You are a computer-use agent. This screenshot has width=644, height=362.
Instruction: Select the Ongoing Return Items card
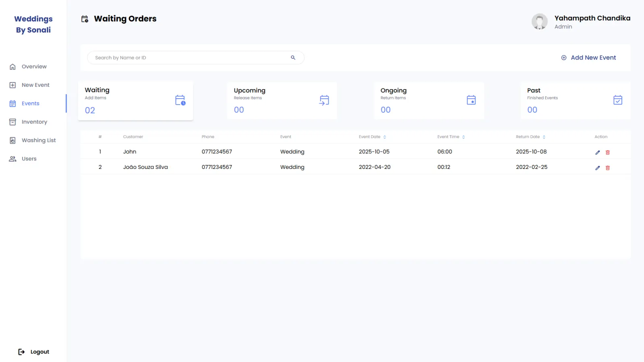tap(429, 101)
